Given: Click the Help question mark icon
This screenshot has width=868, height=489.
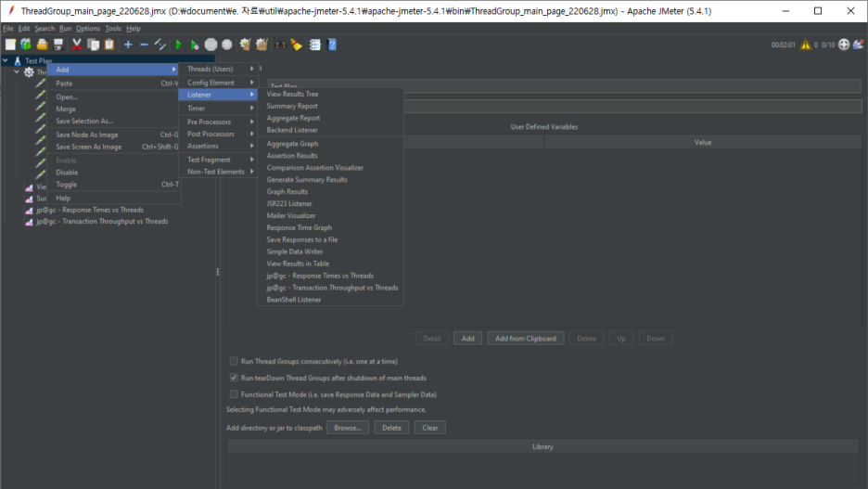Looking at the screenshot, I should coord(332,45).
